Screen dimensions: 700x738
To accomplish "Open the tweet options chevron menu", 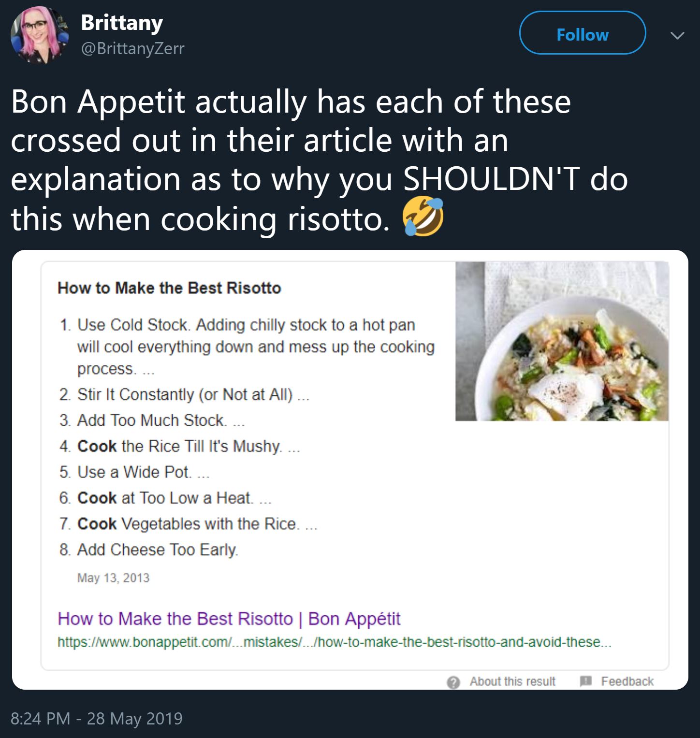I will click(x=677, y=36).
